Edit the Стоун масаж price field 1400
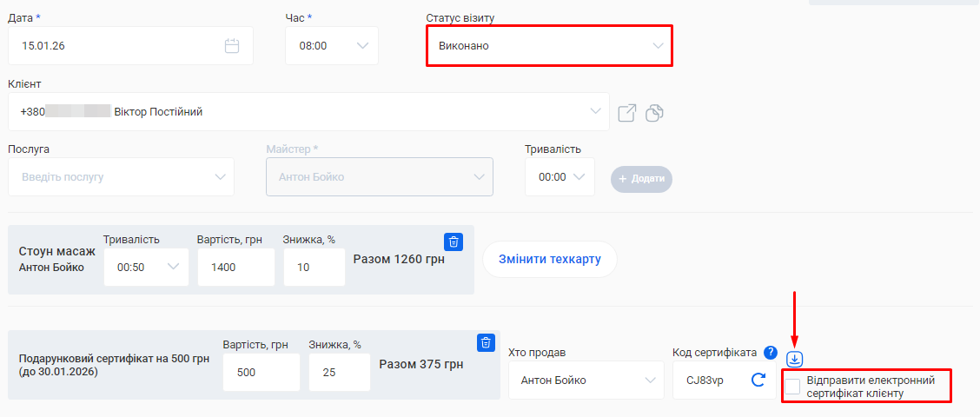980x417 pixels. 235,268
